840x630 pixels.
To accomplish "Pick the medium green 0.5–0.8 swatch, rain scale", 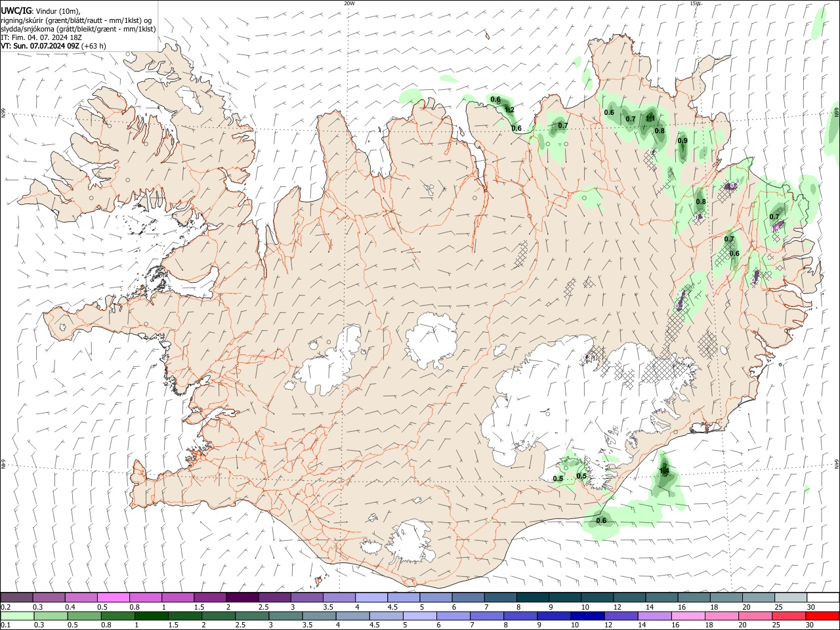I will click(84, 616).
